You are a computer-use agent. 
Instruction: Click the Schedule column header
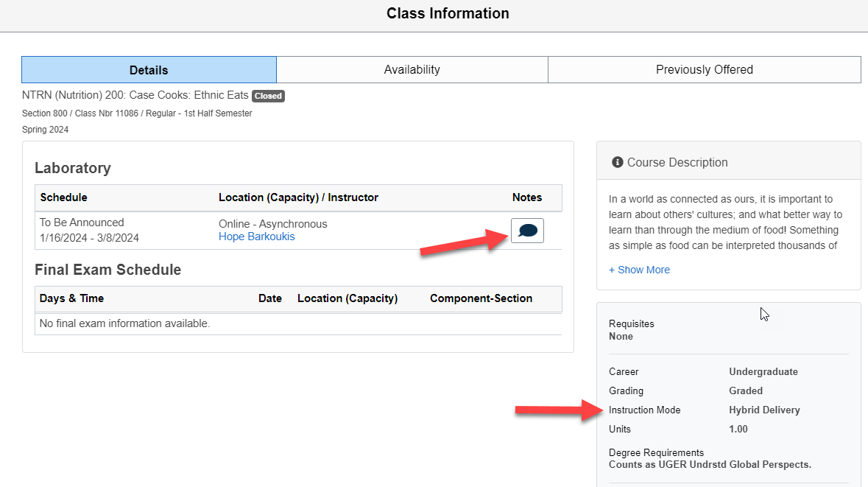click(65, 197)
